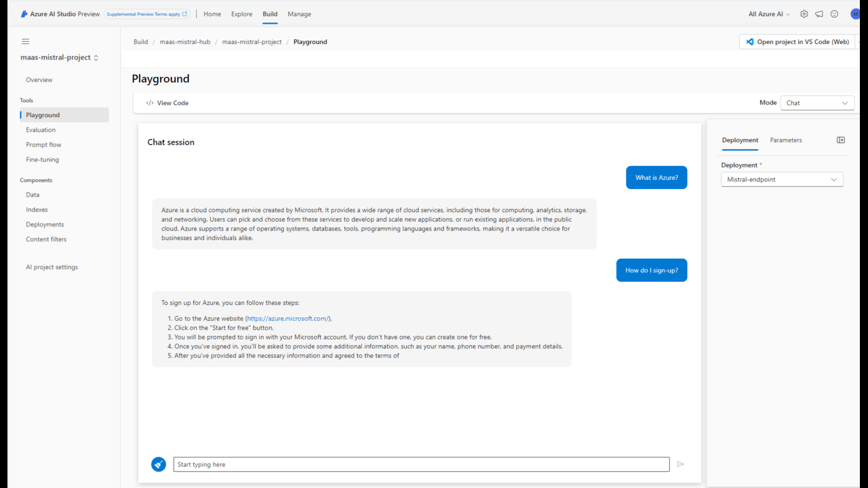Focus the 'Start typing here' chat input
Screen dimensions: 868x488
(x=420, y=464)
